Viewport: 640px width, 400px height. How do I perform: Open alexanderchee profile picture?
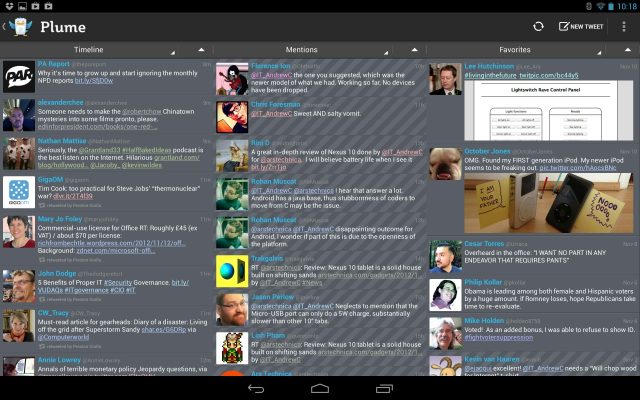point(19,115)
